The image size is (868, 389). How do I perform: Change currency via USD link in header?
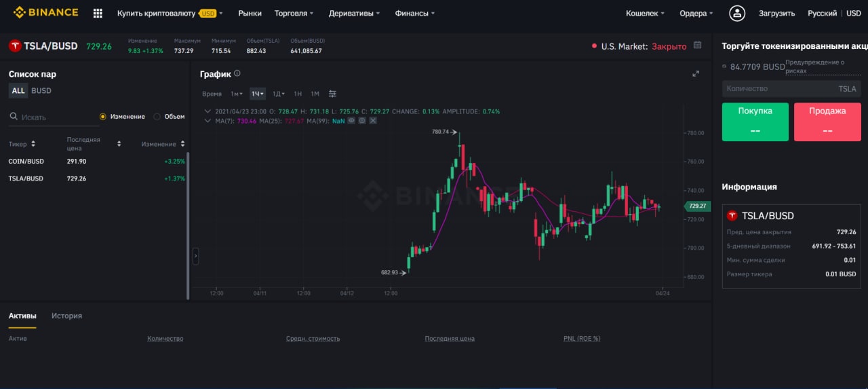coord(854,13)
